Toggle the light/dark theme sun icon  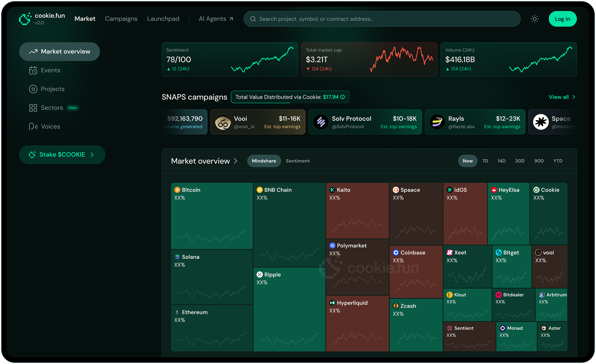point(534,19)
